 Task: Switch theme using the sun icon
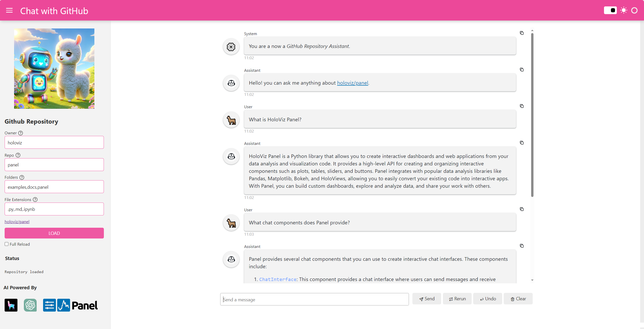pos(624,11)
